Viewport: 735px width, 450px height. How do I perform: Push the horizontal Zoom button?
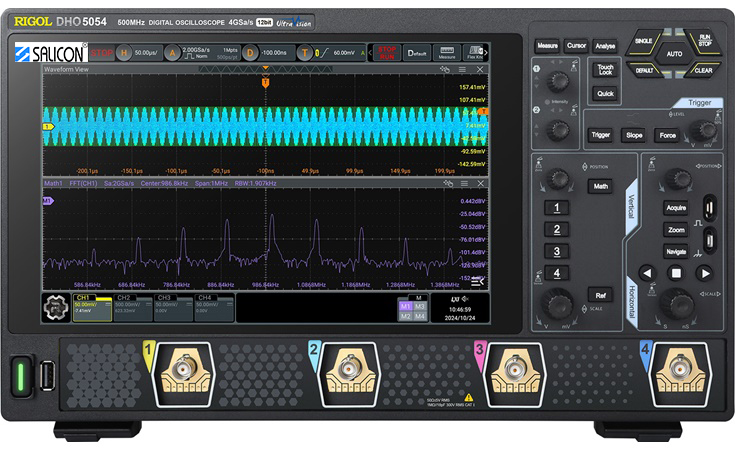click(675, 230)
